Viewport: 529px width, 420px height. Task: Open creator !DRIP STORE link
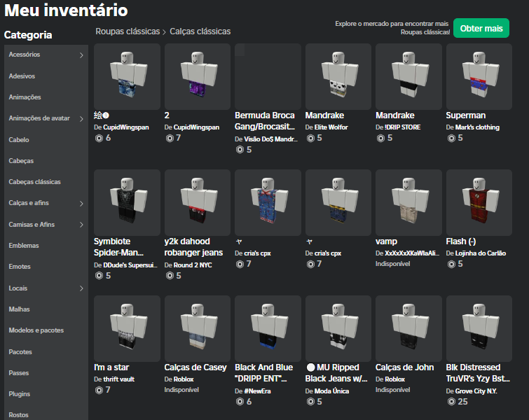[402, 127]
